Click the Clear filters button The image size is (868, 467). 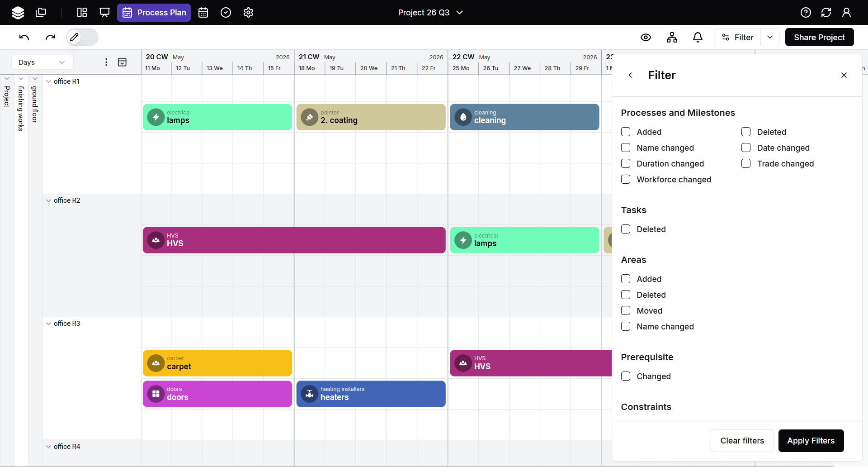(x=742, y=441)
